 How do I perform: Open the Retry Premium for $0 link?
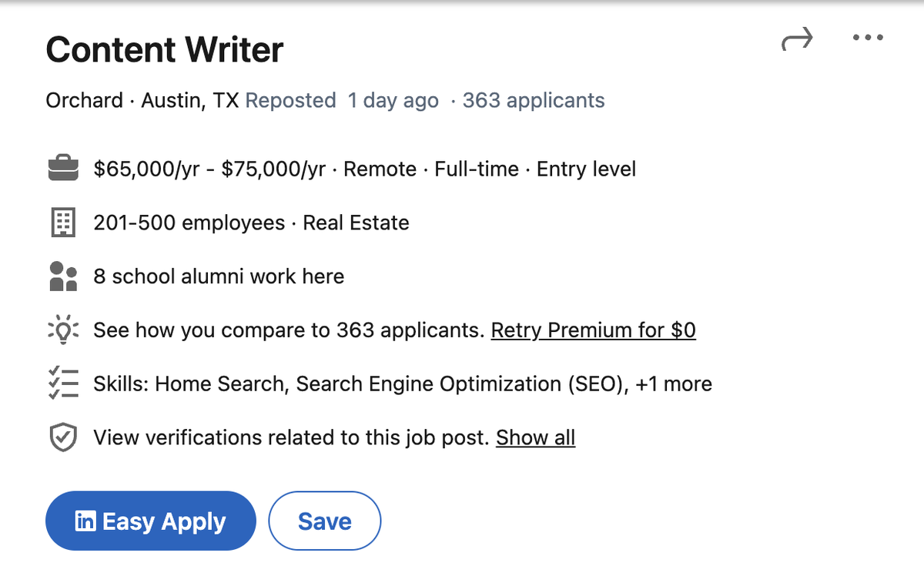point(593,330)
